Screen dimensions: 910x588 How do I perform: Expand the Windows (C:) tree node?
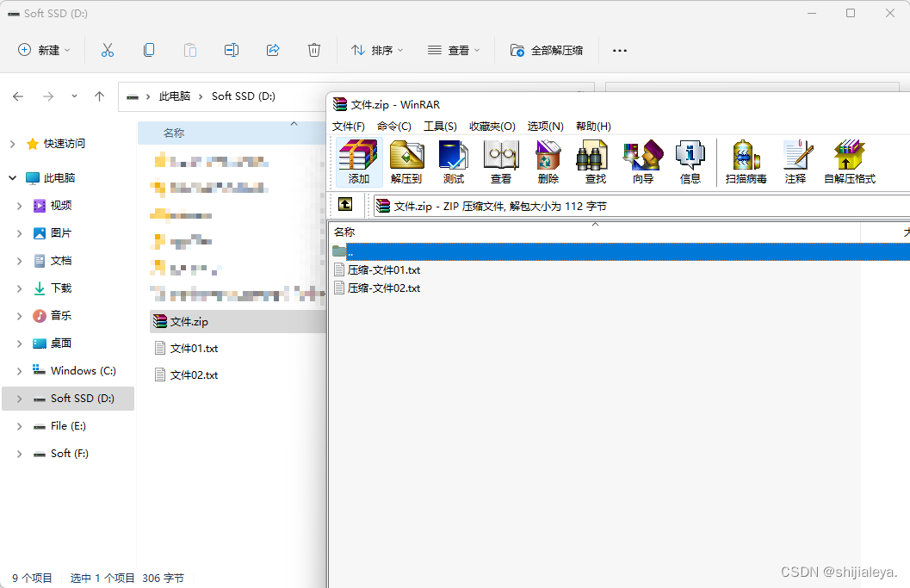tap(19, 370)
